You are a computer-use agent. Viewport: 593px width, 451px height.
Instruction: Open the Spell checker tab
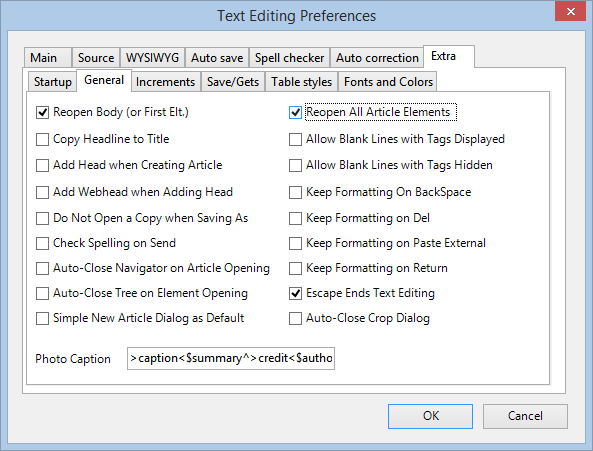pyautogui.click(x=289, y=58)
